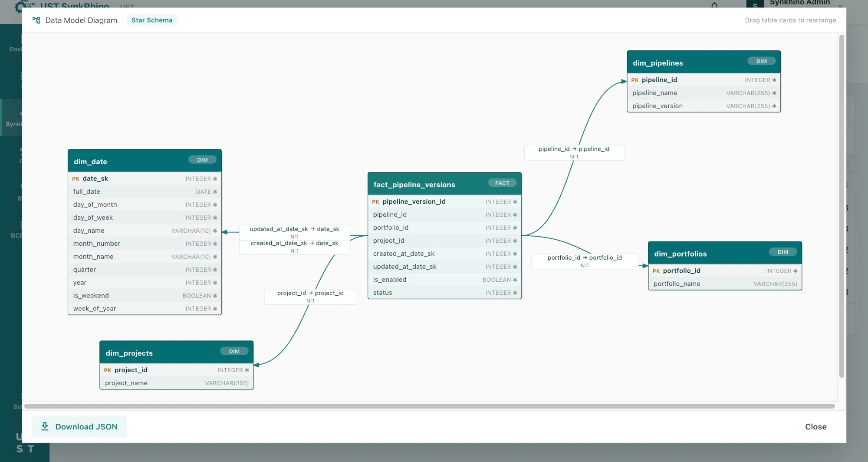Click the Download JSON button
The height and width of the screenshot is (462, 868).
[79, 426]
